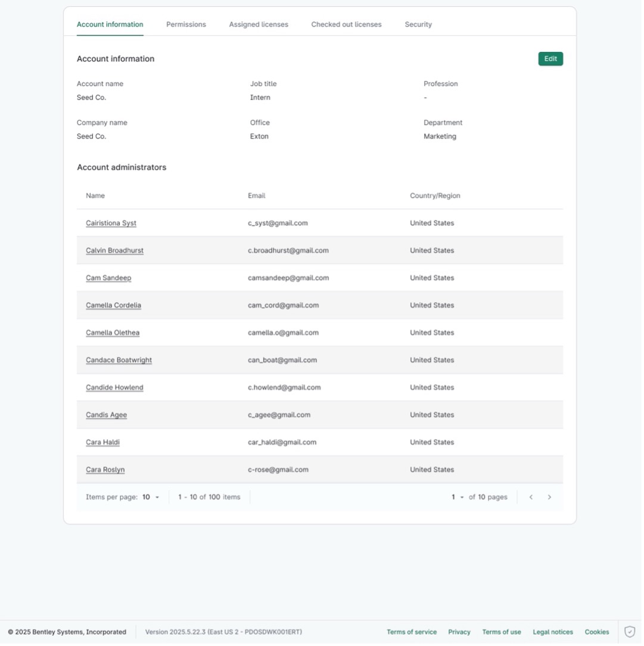Select the Security tab

coord(418,24)
